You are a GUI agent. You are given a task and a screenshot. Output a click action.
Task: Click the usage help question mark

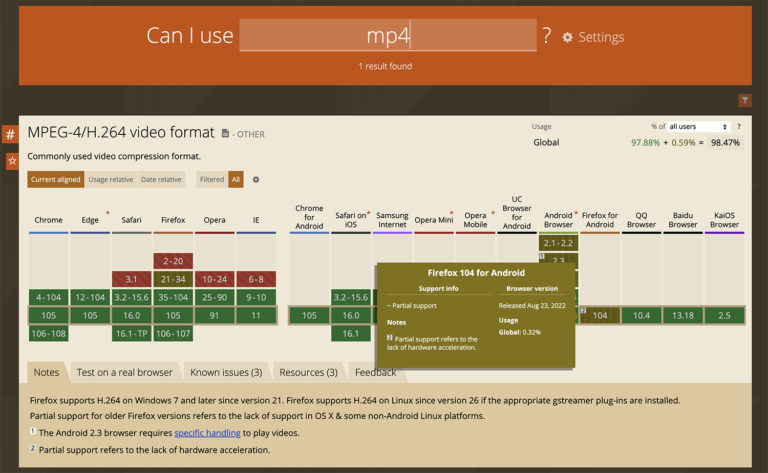pos(739,127)
